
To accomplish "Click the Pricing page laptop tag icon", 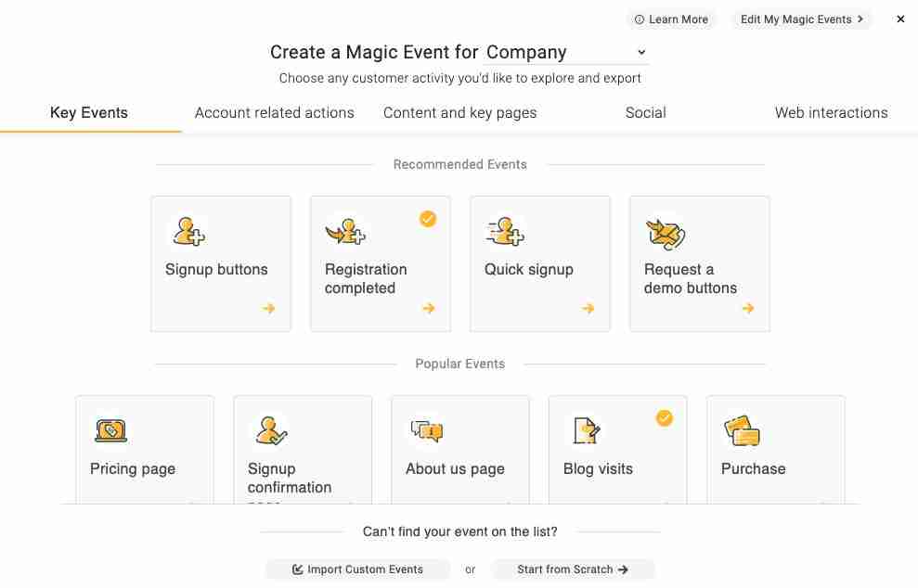I will [x=110, y=431].
